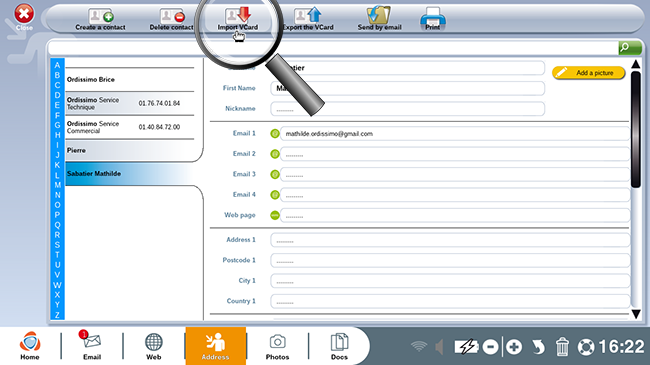650x365 pixels.
Task: Click the green @ icon for Email 4
Action: coord(275,195)
